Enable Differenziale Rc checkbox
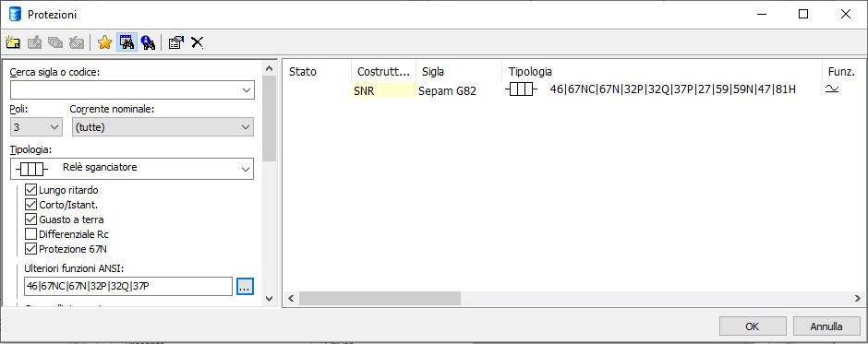 coord(31,233)
